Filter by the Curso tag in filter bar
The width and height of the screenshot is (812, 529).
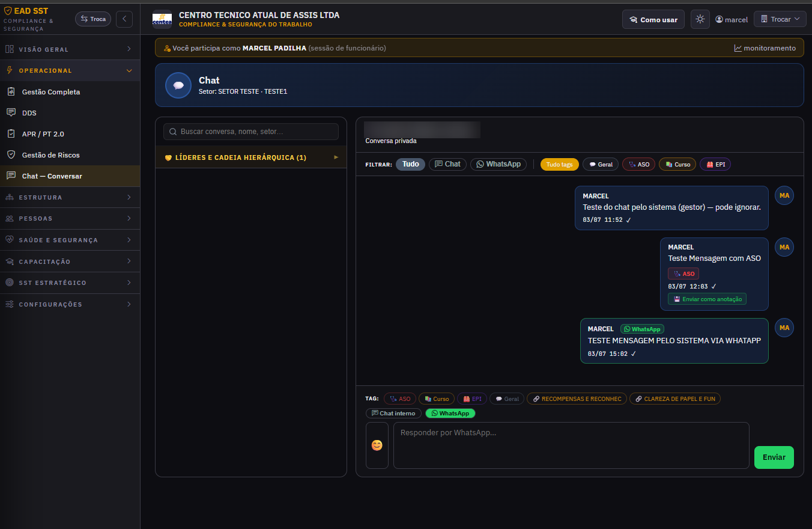pos(677,164)
